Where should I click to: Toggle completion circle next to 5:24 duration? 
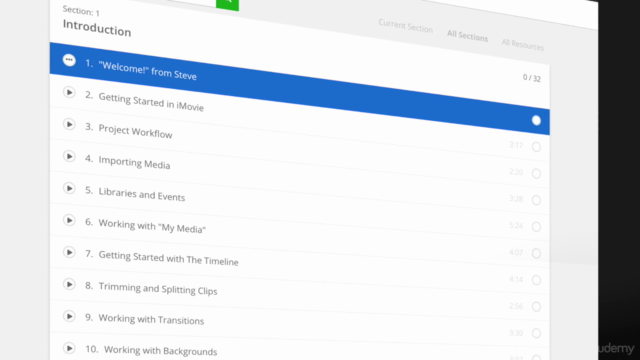(x=536, y=227)
